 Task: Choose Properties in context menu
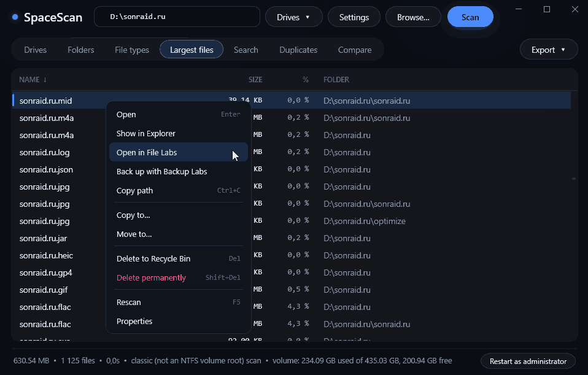pos(179,322)
